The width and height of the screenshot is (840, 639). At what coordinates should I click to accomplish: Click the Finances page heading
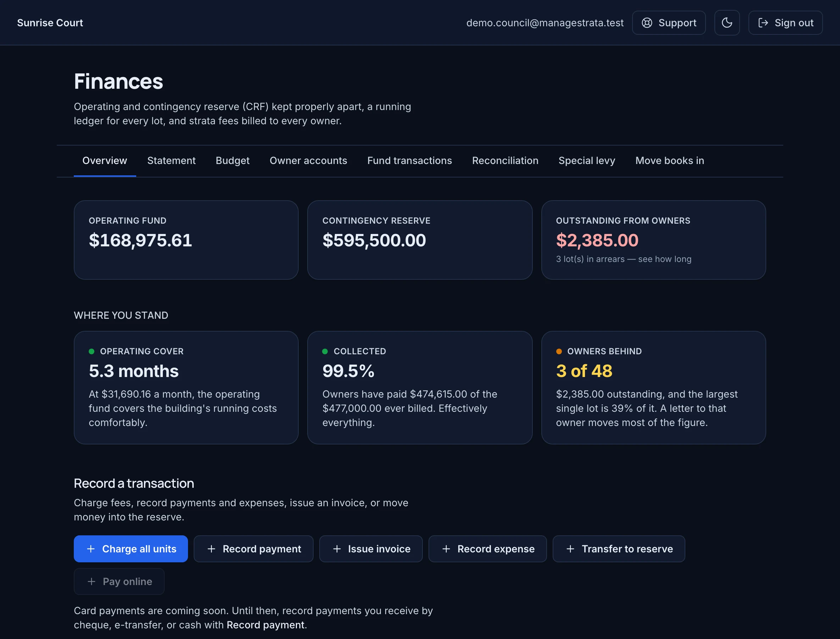(118, 81)
